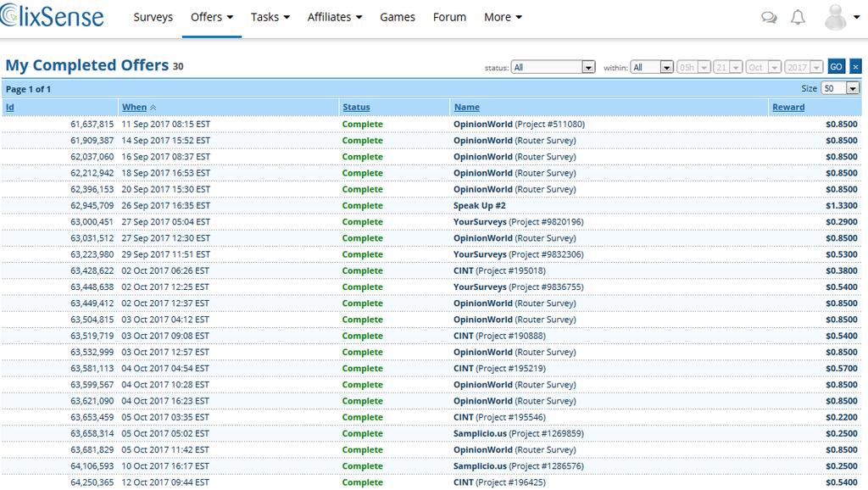Click the ClixSense logo
This screenshot has width=868, height=490.
pos(52,16)
